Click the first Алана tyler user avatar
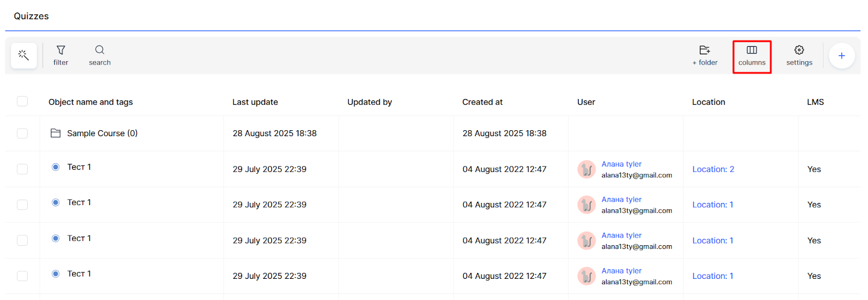 [x=586, y=169]
